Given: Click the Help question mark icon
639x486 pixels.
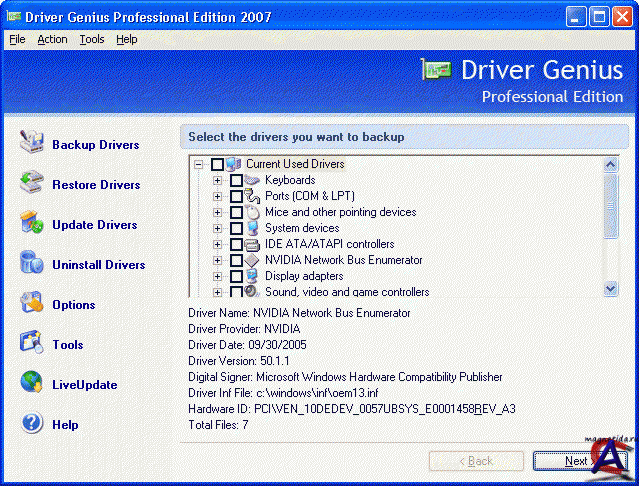Looking at the screenshot, I should tap(31, 424).
